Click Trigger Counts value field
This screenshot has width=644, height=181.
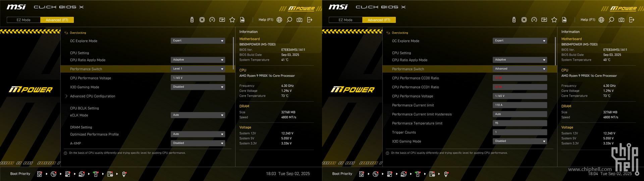pyautogui.click(x=520, y=132)
